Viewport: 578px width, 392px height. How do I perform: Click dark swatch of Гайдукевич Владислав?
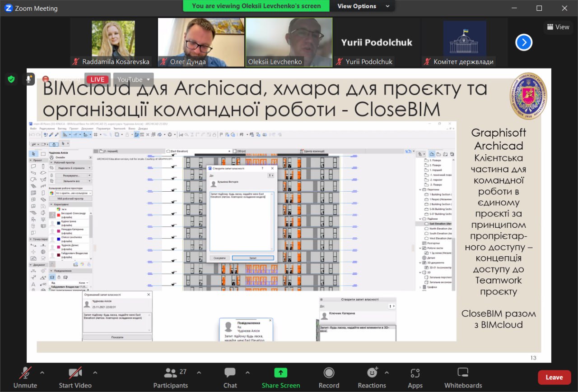59,255
